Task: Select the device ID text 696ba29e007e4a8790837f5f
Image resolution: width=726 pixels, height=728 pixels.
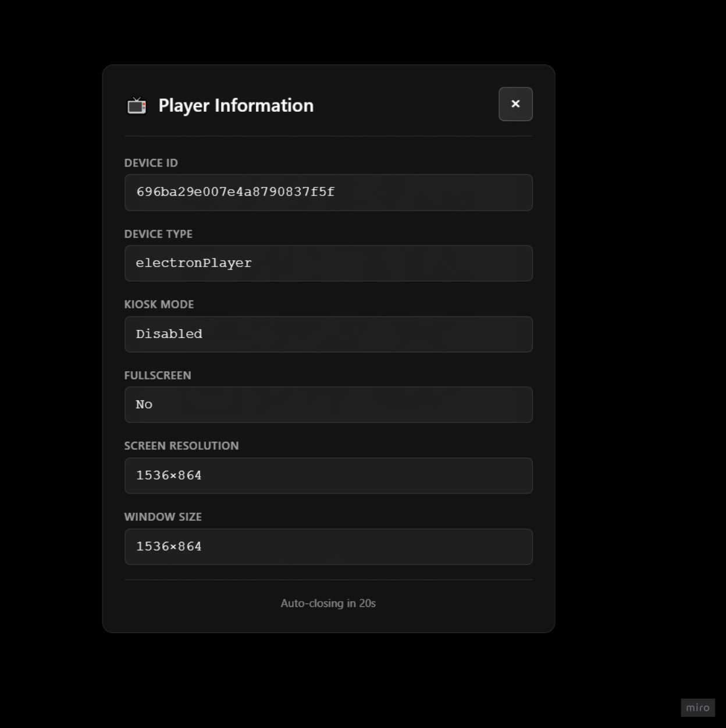Action: coord(235,192)
